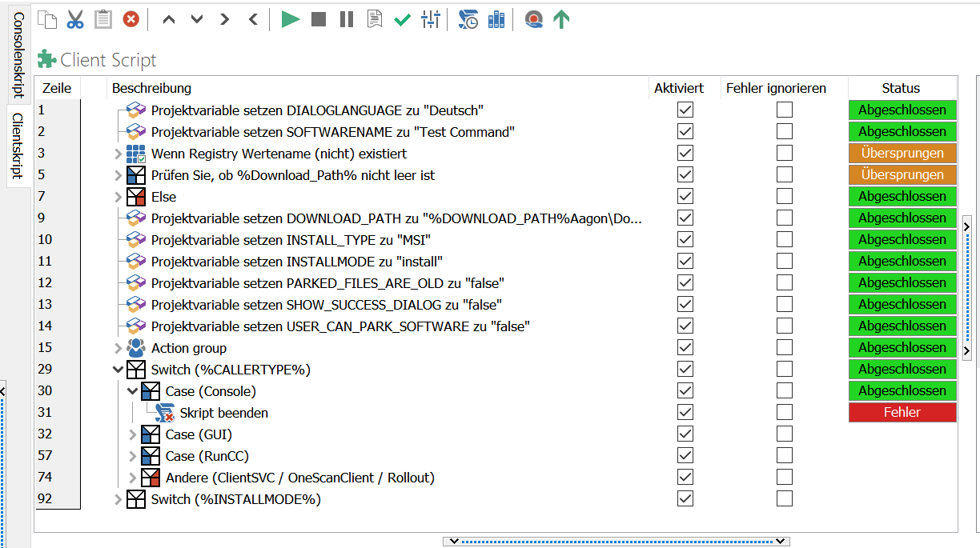Start script with green play button

pos(291,19)
